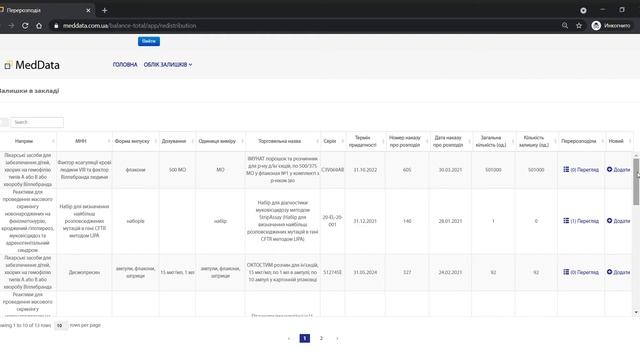Click the table scrollbar up arrow
This screenshot has width=640, height=360.
(636, 156)
